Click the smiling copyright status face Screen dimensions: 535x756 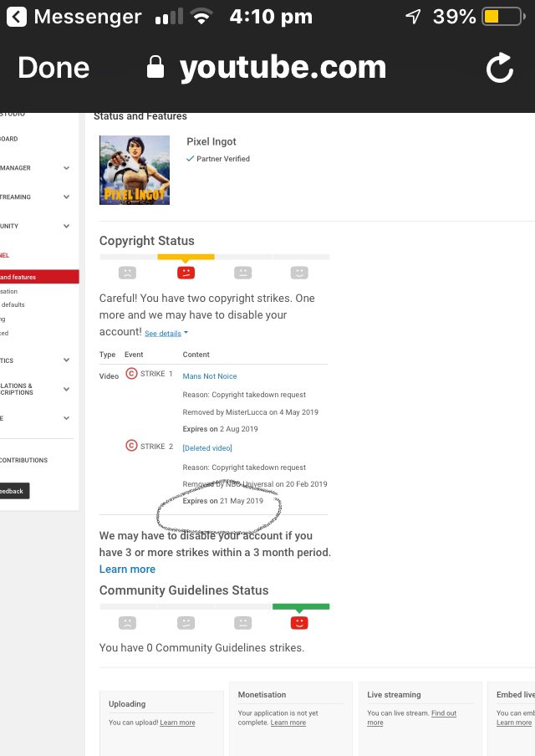[299, 273]
